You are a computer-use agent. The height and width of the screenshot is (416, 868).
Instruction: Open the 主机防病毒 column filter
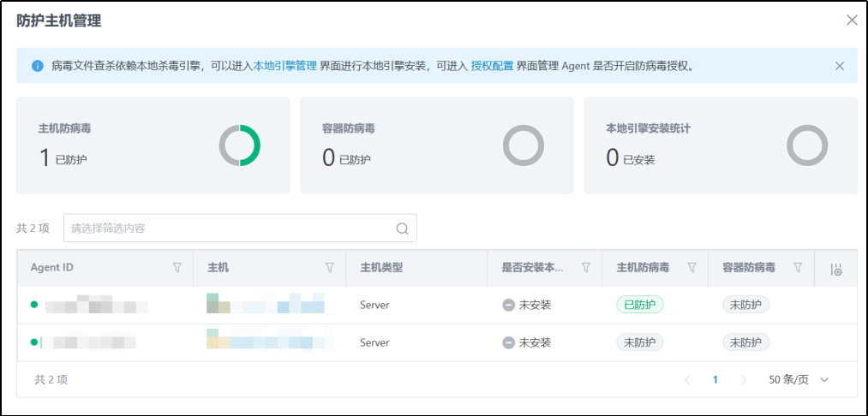[692, 268]
